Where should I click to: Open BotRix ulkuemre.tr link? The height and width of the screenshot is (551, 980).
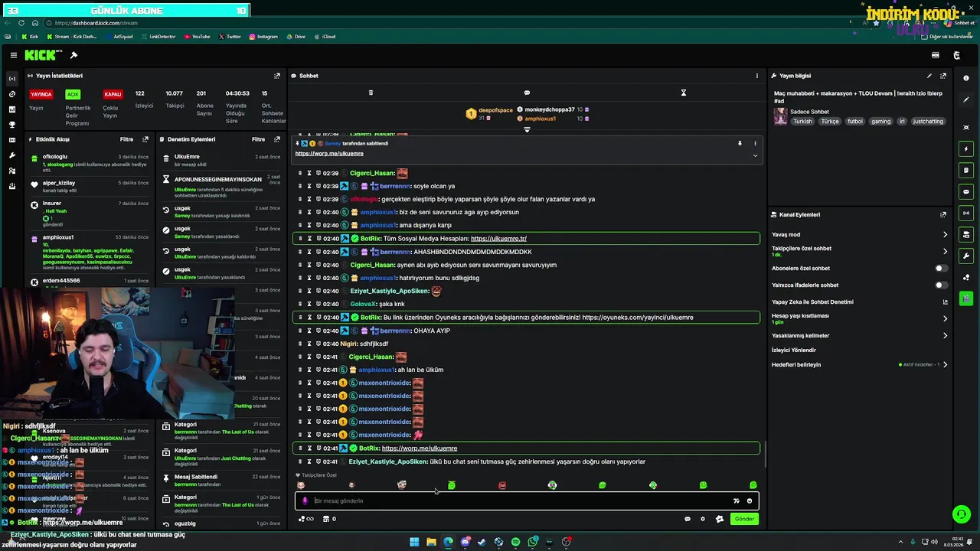[498, 239]
